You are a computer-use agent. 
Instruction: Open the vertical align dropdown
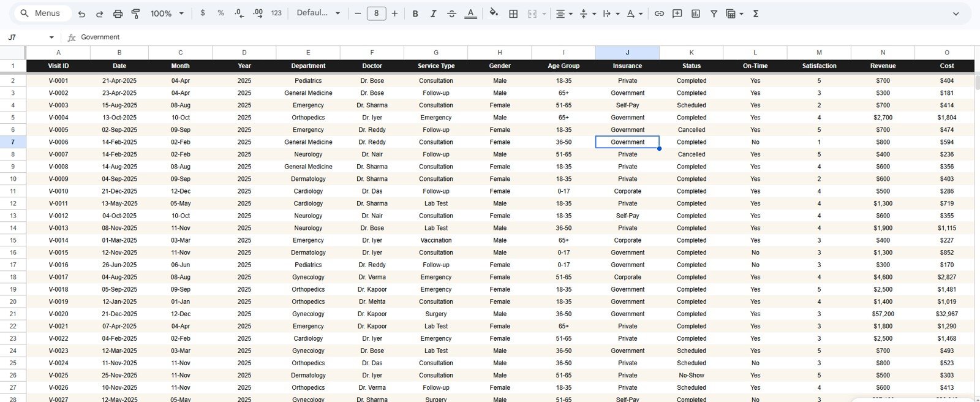click(587, 13)
